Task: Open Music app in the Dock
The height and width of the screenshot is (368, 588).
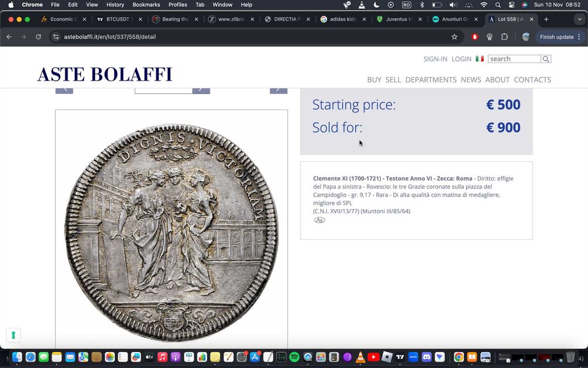Action: [162, 357]
